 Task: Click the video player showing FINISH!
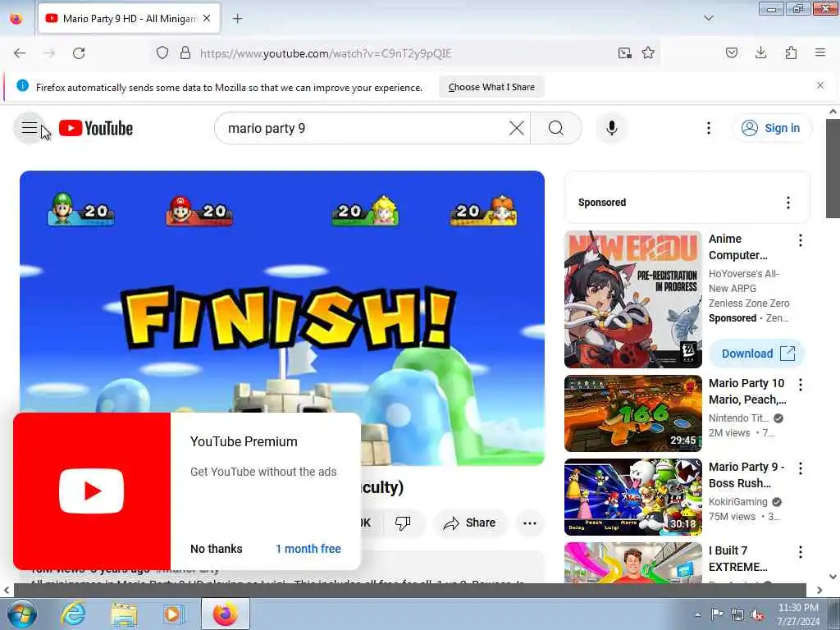(282, 318)
